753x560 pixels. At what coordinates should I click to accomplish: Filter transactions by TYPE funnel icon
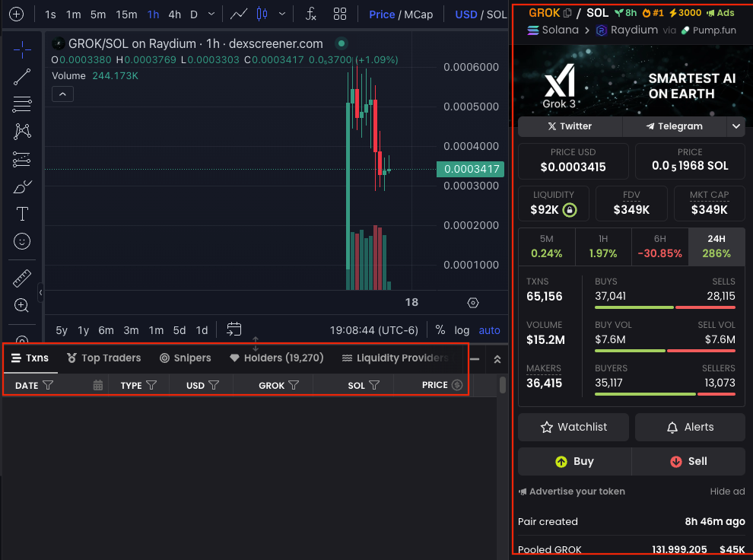coord(151,385)
